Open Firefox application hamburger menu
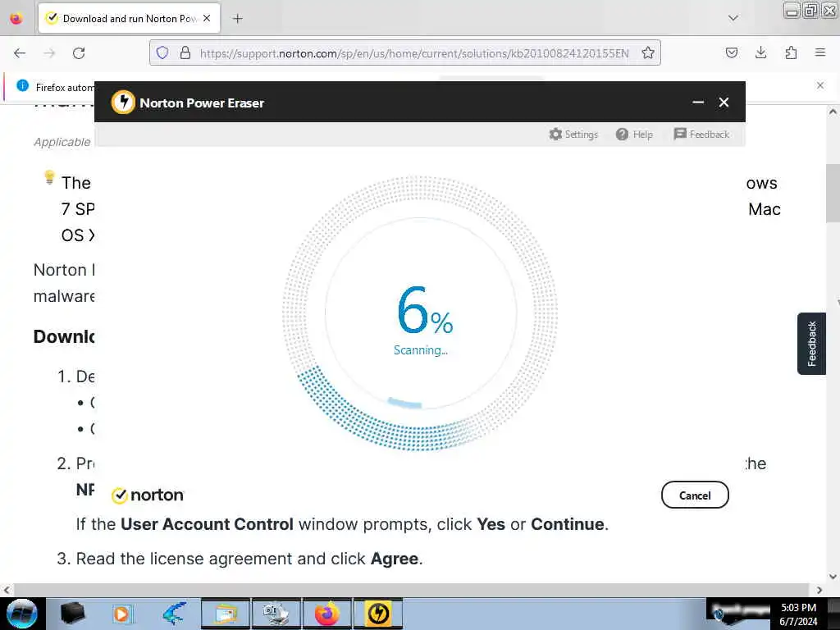This screenshot has width=840, height=630. pyautogui.click(x=820, y=52)
